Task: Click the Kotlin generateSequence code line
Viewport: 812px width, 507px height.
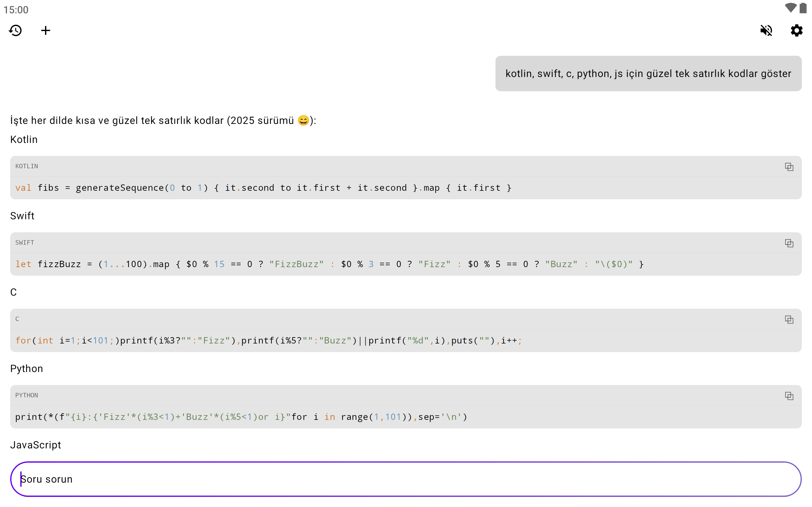Action: [x=263, y=188]
